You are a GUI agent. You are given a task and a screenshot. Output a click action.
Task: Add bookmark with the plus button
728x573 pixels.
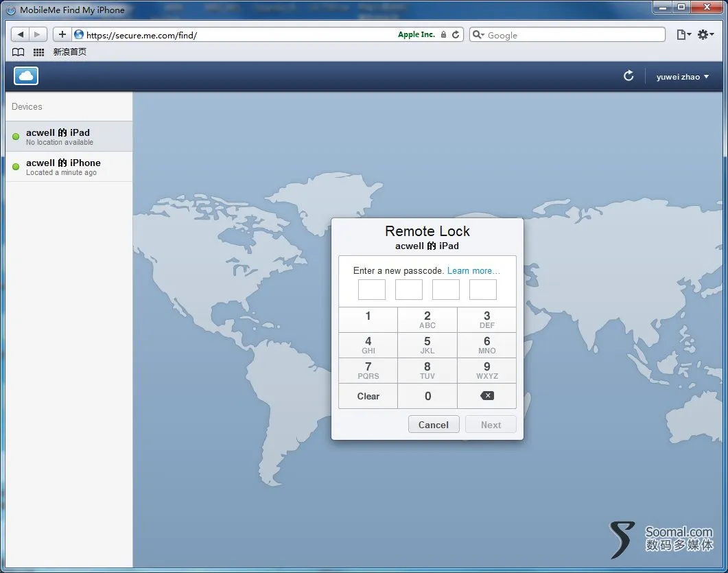pyautogui.click(x=62, y=34)
